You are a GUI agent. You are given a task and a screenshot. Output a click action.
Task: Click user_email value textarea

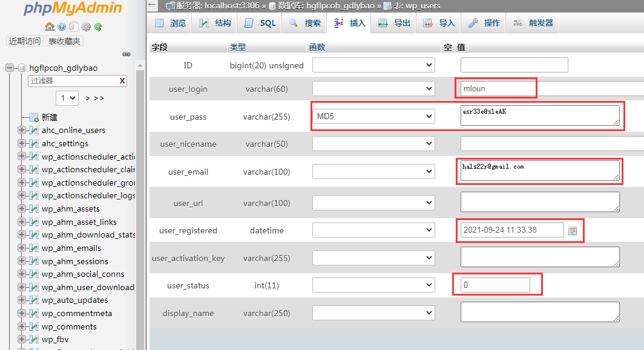click(540, 170)
